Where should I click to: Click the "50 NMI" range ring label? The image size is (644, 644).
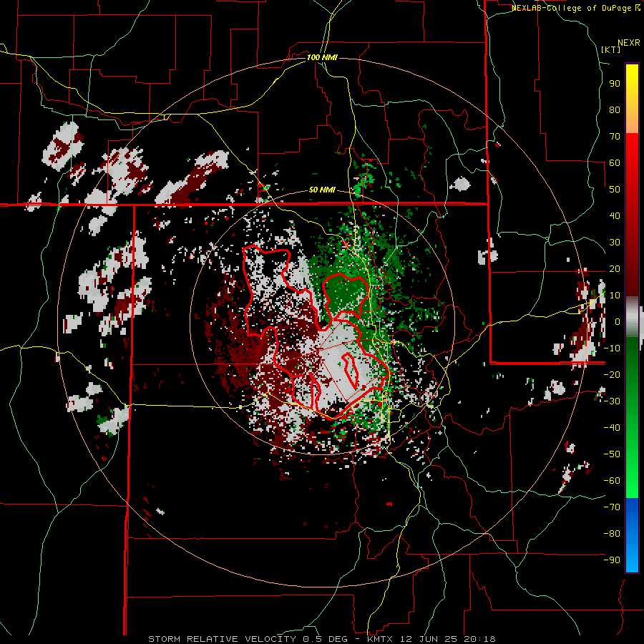click(x=322, y=190)
